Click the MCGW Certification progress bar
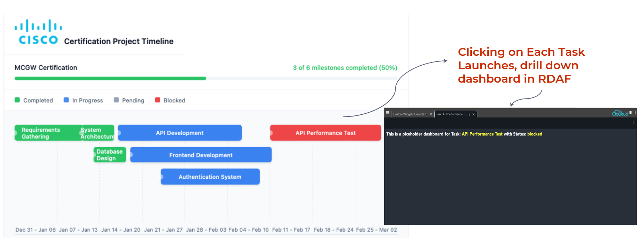This screenshot has width=644, height=238. pos(206,78)
